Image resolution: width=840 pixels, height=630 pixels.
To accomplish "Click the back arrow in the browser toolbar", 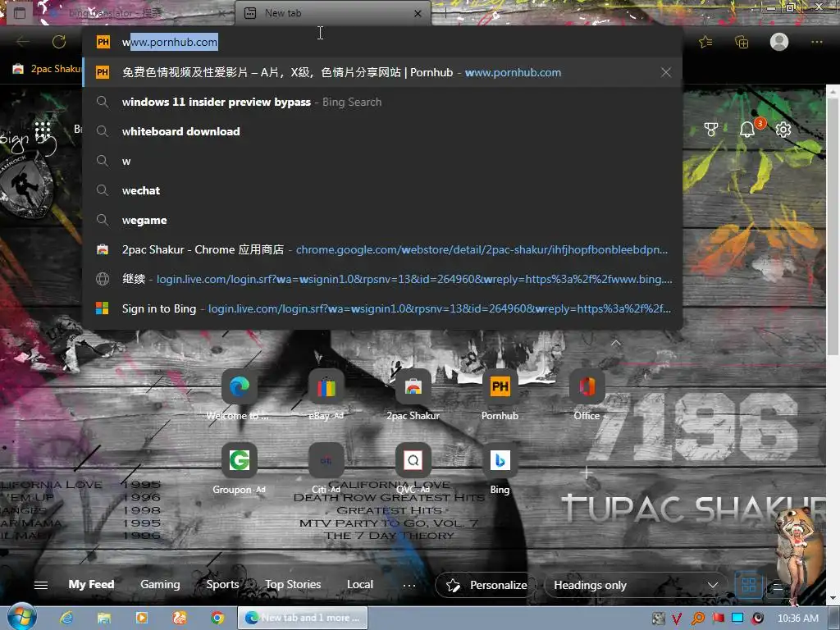I will [22, 42].
